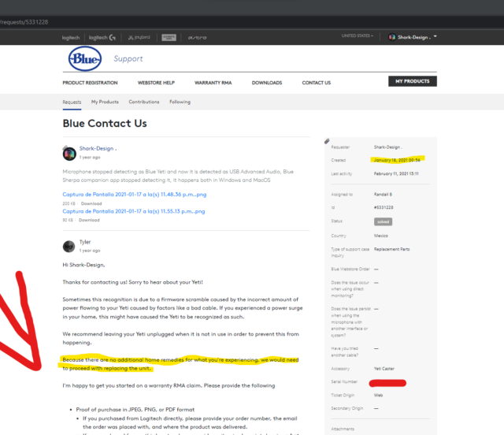Viewport: 504px width, 435px height.
Task: Click the Requester Shark-Design value
Action: [388, 147]
